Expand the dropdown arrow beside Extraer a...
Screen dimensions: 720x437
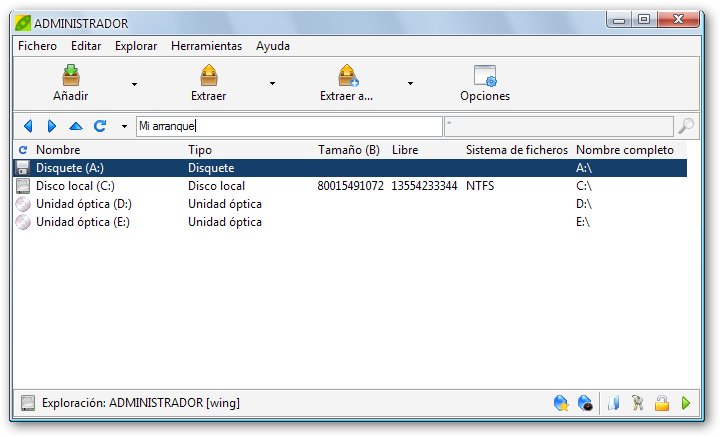point(410,84)
